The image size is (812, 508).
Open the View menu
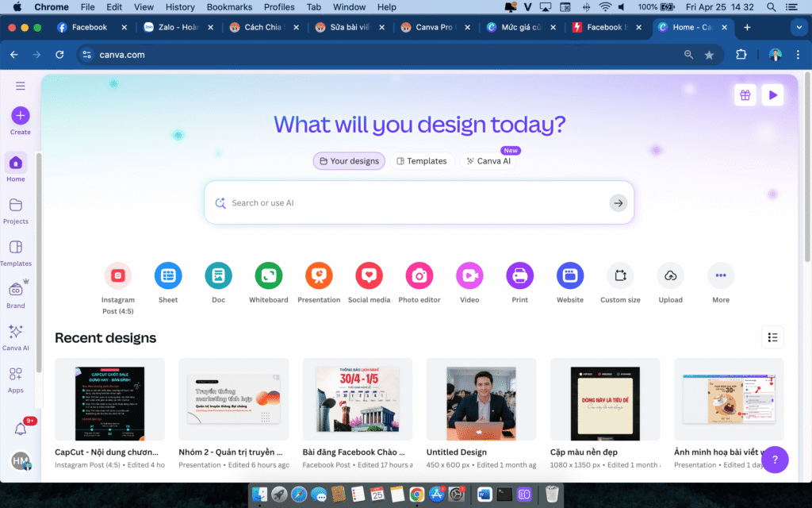tap(144, 6)
